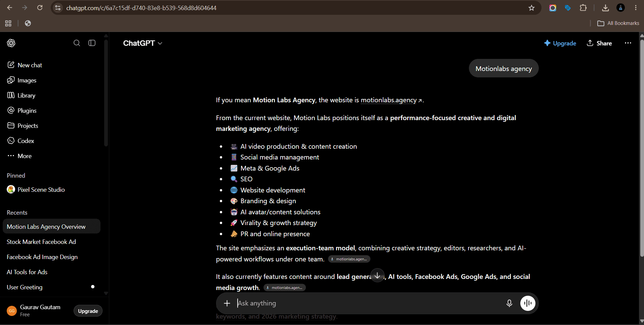Screen dimensions: 644x325
Task: Go back with the browser back arrow
Action: pyautogui.click(x=9, y=8)
